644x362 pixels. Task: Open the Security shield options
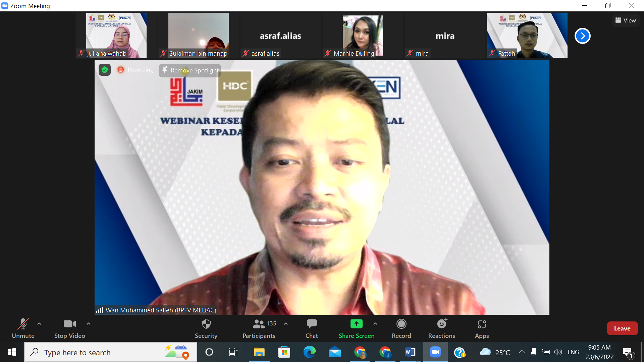pos(206,328)
